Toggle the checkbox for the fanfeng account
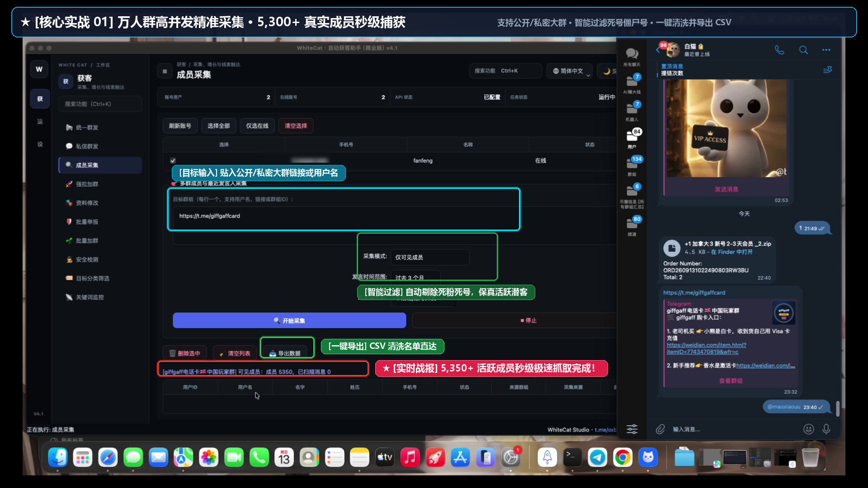Image resolution: width=868 pixels, height=488 pixels. (173, 160)
